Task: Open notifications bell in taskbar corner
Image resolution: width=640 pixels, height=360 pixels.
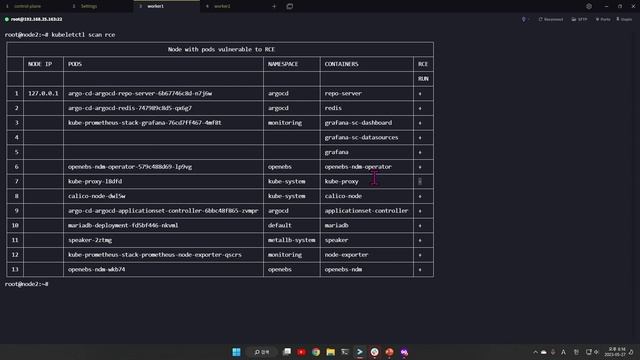Action: [x=631, y=352]
